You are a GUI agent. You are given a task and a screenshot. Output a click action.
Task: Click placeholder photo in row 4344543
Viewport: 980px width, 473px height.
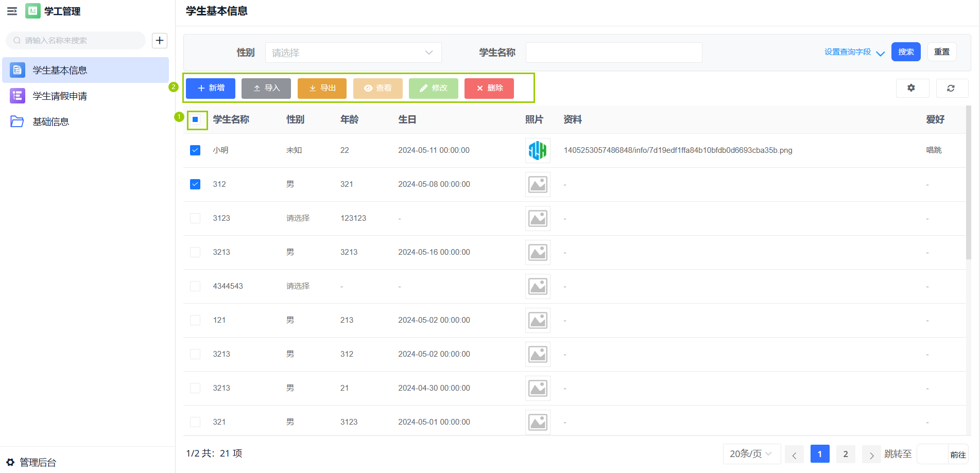pos(538,286)
